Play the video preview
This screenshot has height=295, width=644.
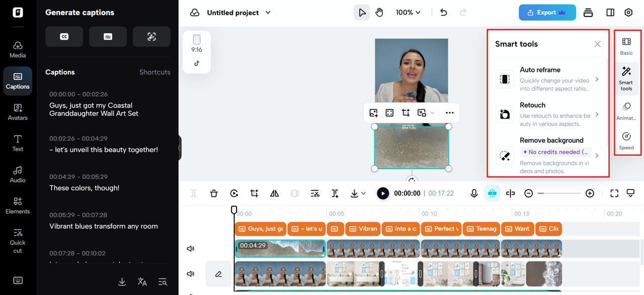click(383, 193)
